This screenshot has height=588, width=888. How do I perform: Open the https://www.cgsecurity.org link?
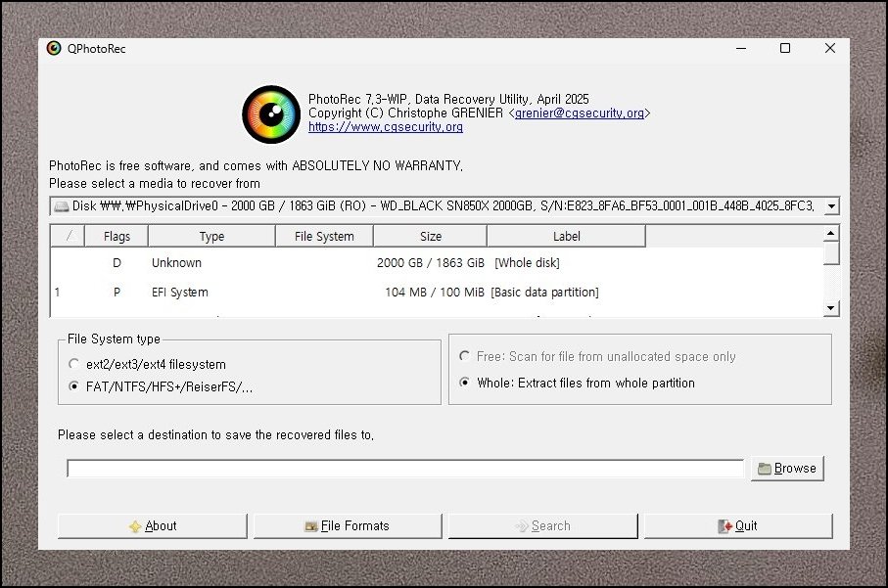coord(385,127)
